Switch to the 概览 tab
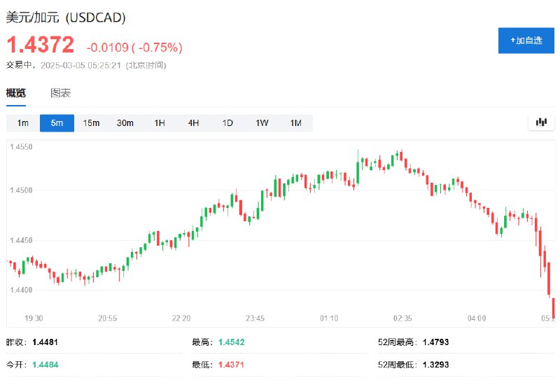This screenshot has height=392, width=560. pyautogui.click(x=16, y=93)
